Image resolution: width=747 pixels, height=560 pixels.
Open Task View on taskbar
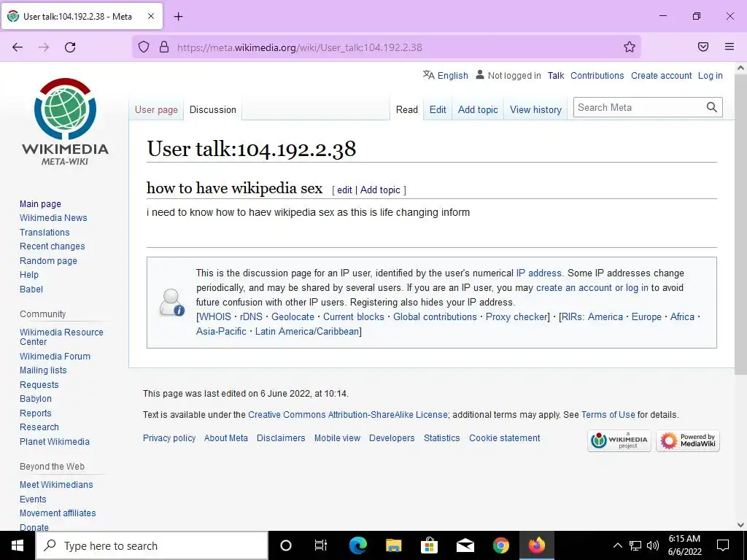321,545
